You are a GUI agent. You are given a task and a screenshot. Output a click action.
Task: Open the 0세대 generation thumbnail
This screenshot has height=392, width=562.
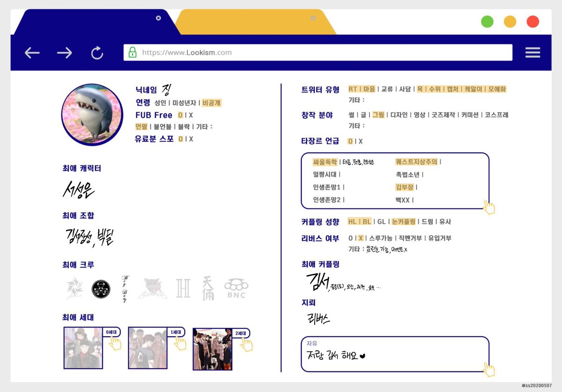pyautogui.click(x=83, y=348)
